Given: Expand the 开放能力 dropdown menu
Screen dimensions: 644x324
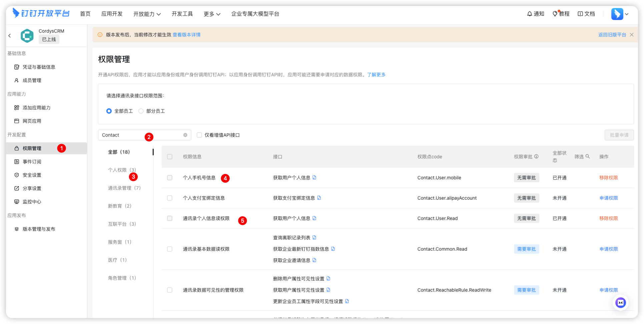Looking at the screenshot, I should (x=147, y=14).
